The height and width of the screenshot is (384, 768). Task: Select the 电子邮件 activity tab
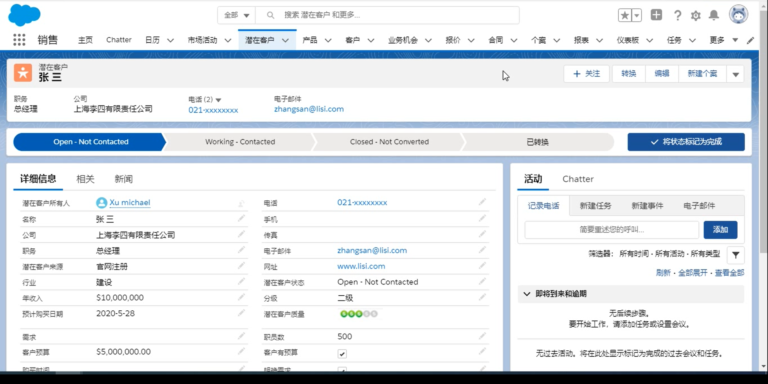[x=699, y=206]
